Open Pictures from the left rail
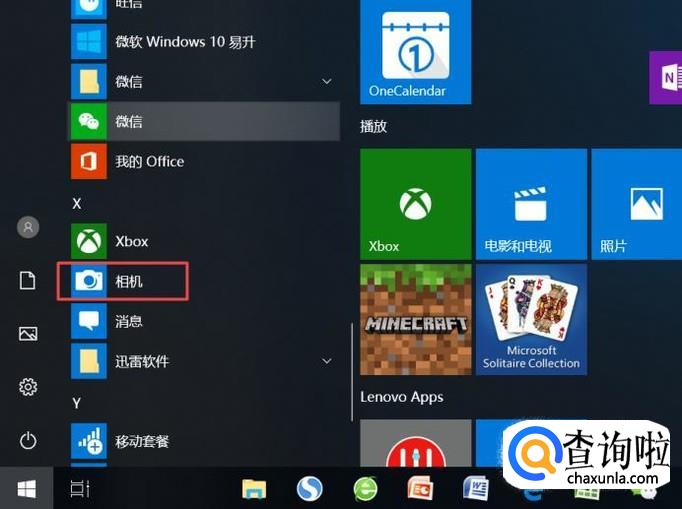Viewport: 682px width, 509px height. (x=28, y=334)
